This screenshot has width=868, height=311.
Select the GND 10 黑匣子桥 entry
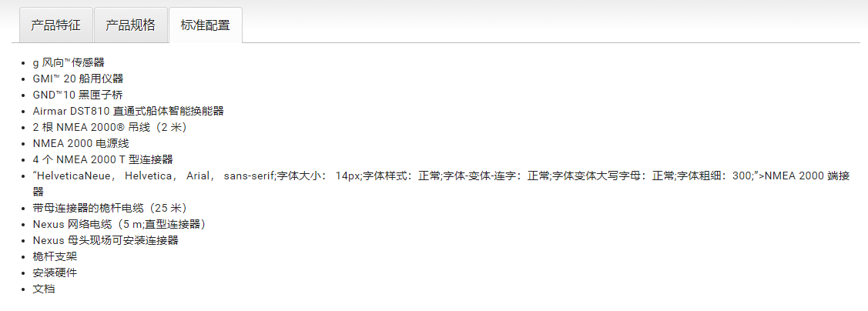tap(78, 95)
